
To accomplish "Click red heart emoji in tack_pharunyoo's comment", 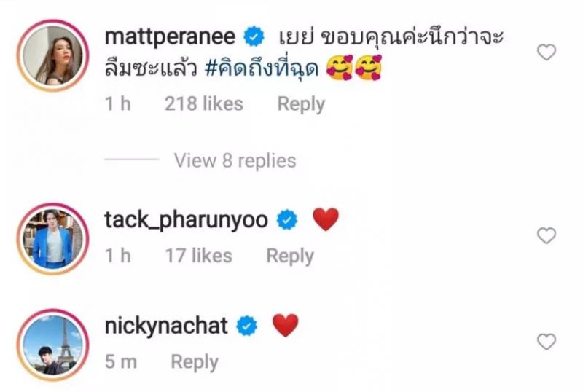I will pyautogui.click(x=326, y=219).
